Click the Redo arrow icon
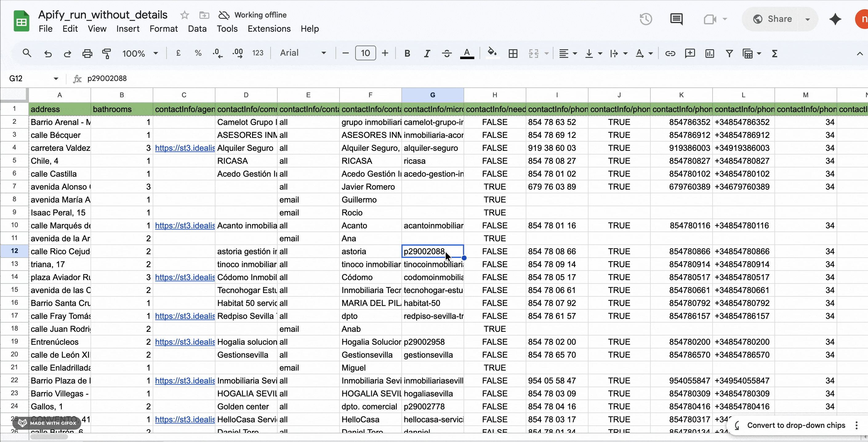The image size is (868, 442). pos(67,53)
